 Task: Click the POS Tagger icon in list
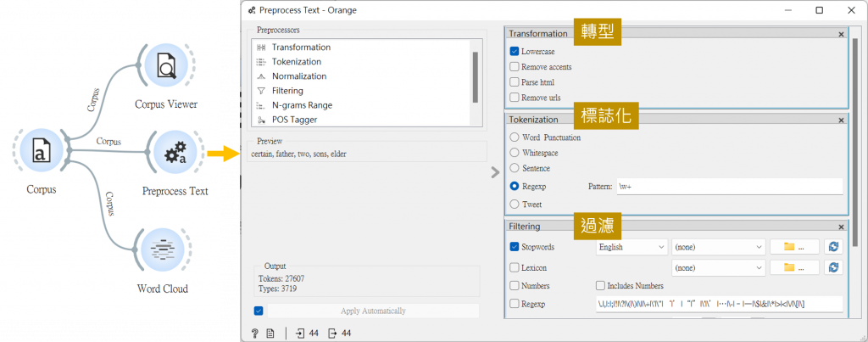261,120
